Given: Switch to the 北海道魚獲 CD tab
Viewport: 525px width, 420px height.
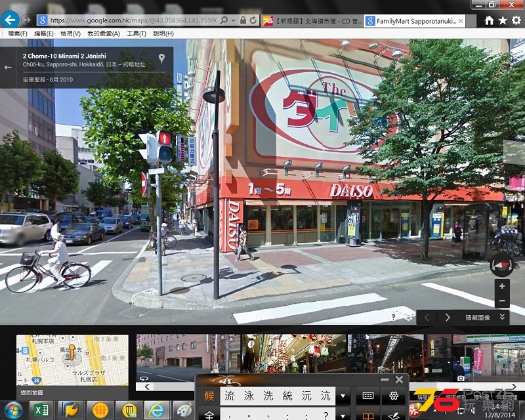Looking at the screenshot, I should pyautogui.click(x=312, y=21).
